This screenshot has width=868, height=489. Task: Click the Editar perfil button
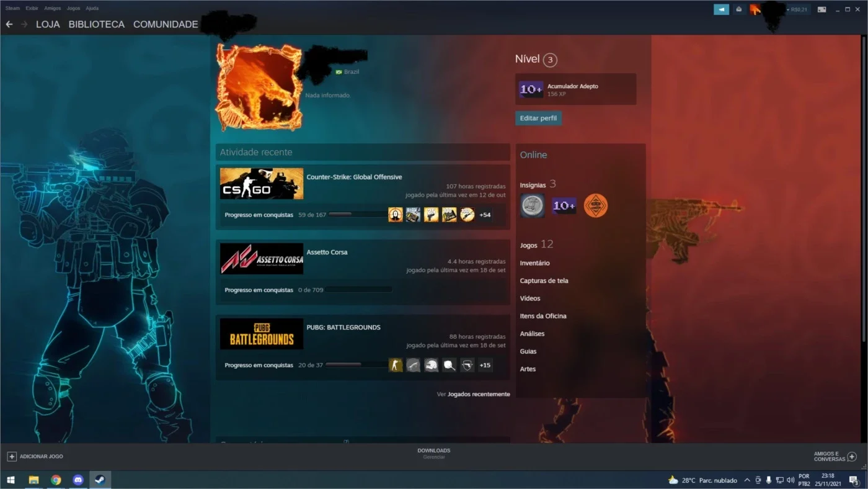538,118
